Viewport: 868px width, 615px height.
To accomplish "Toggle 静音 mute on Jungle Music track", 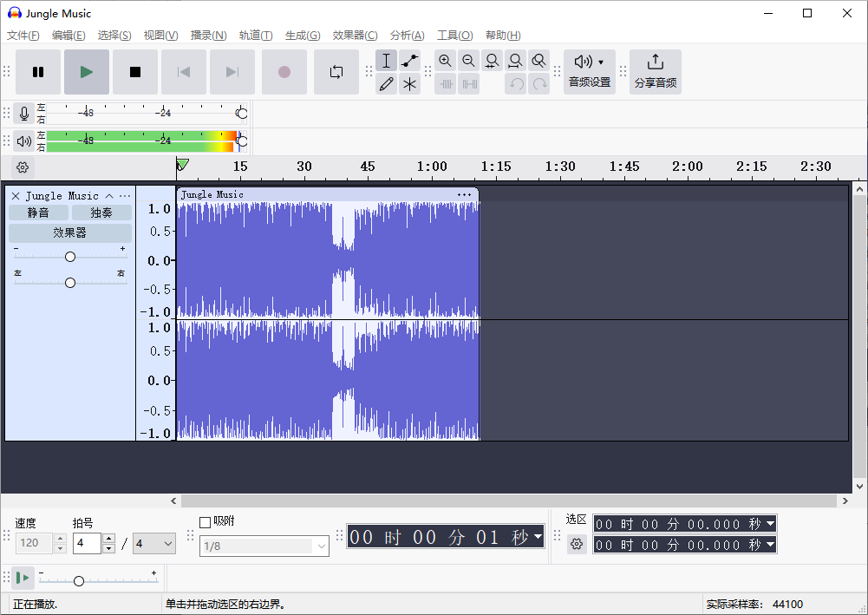I will 38,213.
